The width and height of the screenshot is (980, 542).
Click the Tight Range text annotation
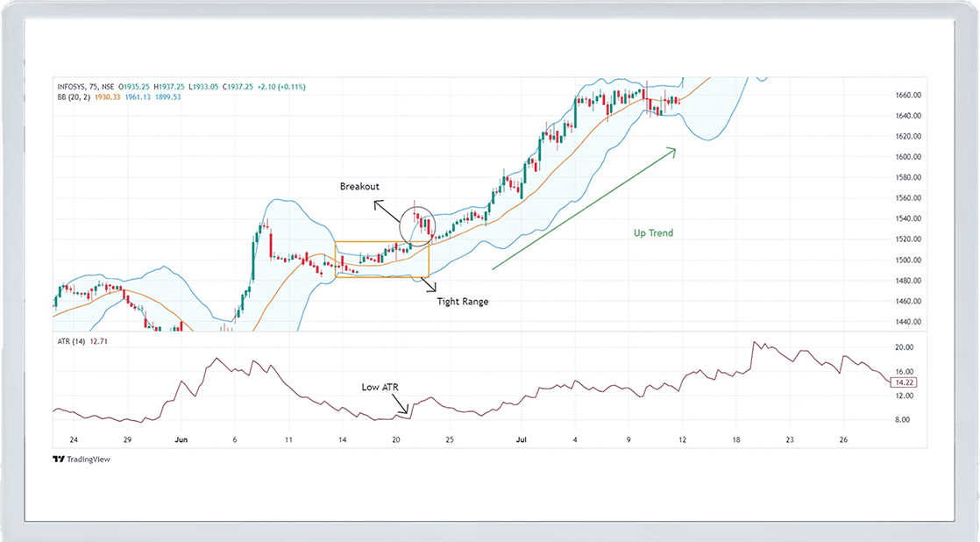[x=461, y=301]
